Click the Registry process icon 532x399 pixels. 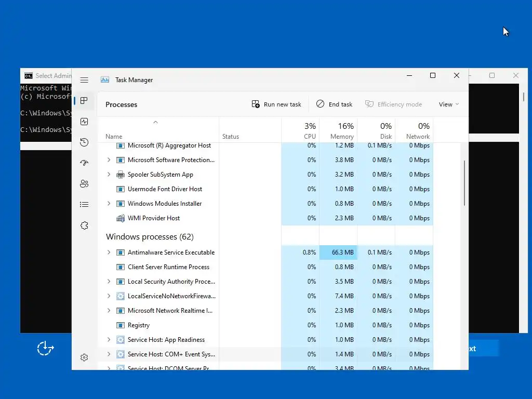tap(121, 325)
